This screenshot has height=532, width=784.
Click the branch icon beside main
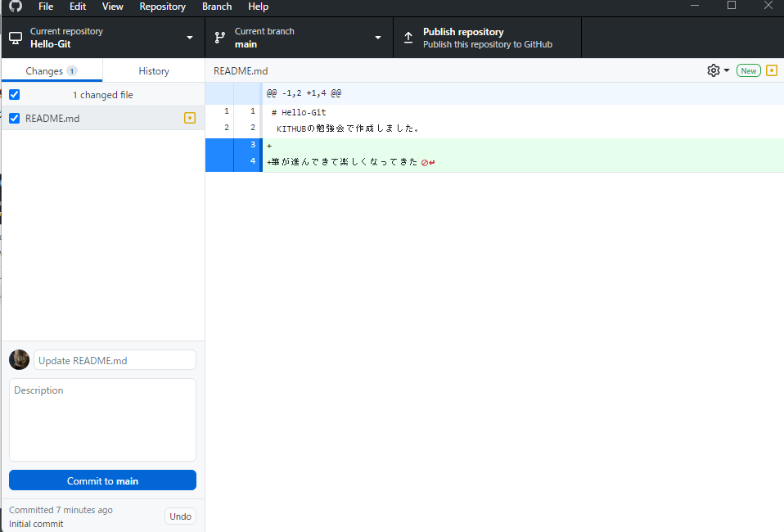[x=219, y=37]
